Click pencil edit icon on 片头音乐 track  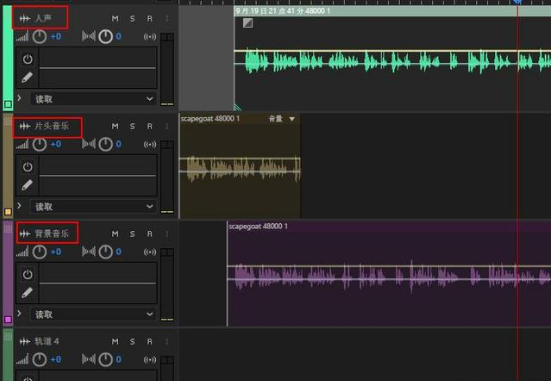[27, 185]
